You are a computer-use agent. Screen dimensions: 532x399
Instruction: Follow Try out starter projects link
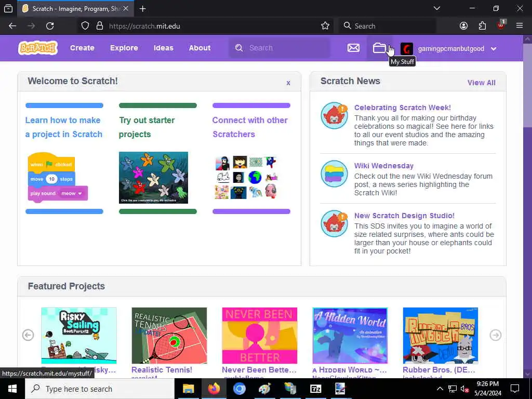click(147, 127)
